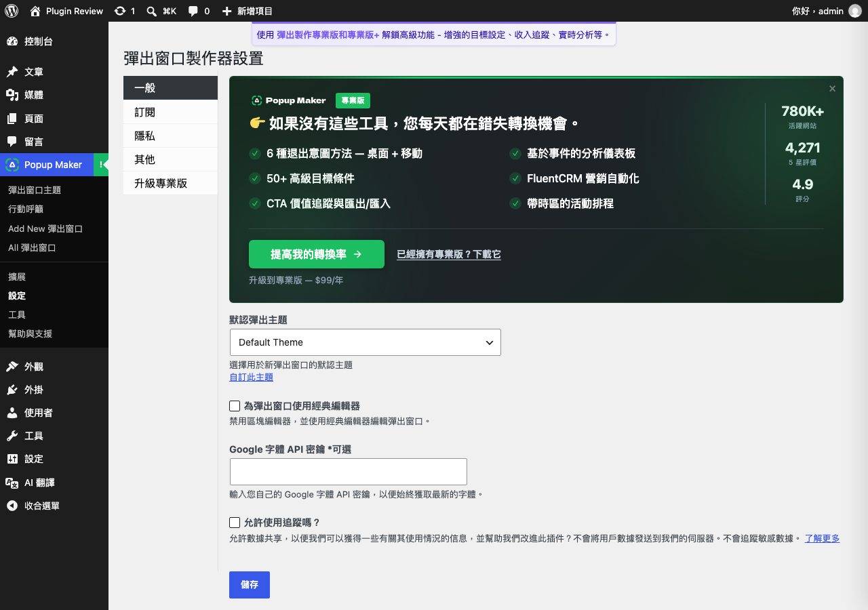Click the 工具 wrench icon

point(12,436)
